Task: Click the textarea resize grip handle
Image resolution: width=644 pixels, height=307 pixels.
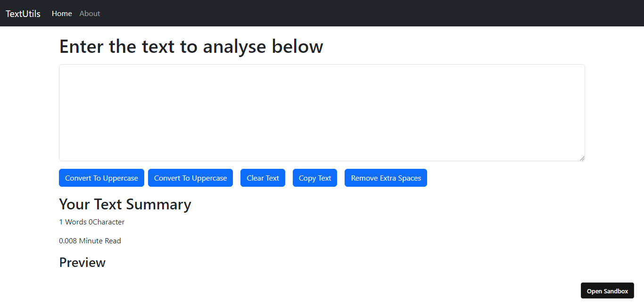Action: [582, 158]
